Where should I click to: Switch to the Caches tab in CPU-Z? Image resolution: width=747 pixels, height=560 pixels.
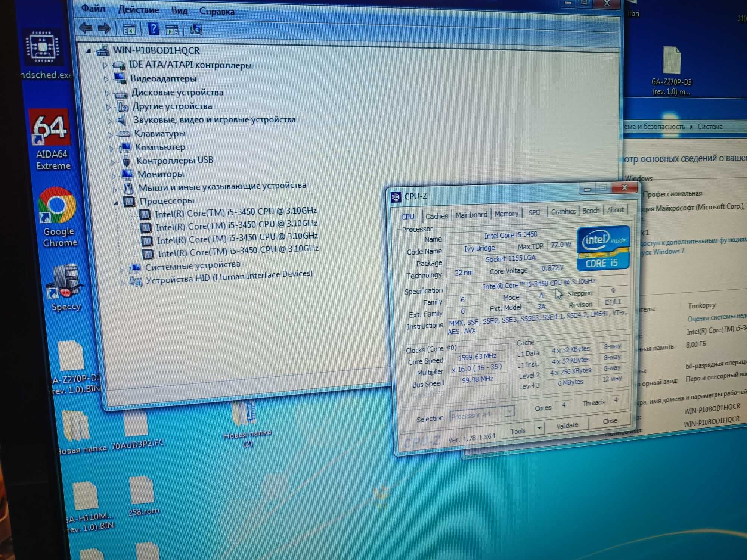point(436,216)
